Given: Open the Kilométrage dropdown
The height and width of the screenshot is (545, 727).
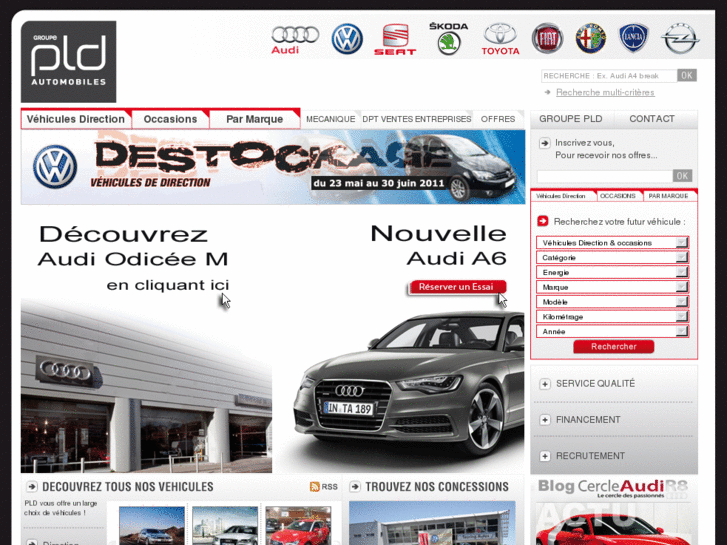Looking at the screenshot, I should [612, 317].
